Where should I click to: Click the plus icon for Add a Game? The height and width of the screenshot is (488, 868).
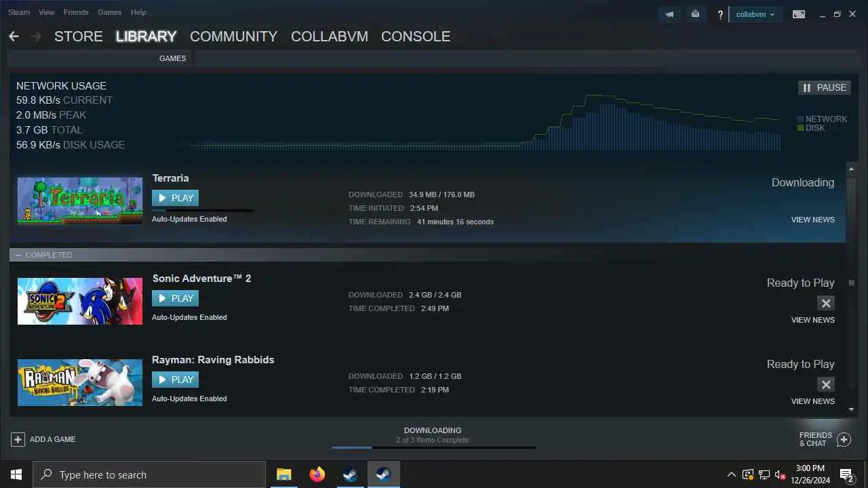pos(18,439)
